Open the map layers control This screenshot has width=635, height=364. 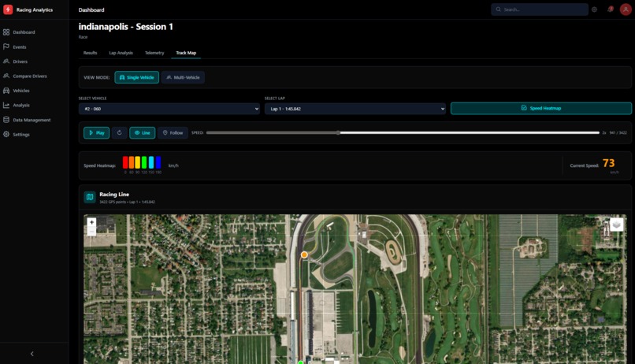click(616, 225)
